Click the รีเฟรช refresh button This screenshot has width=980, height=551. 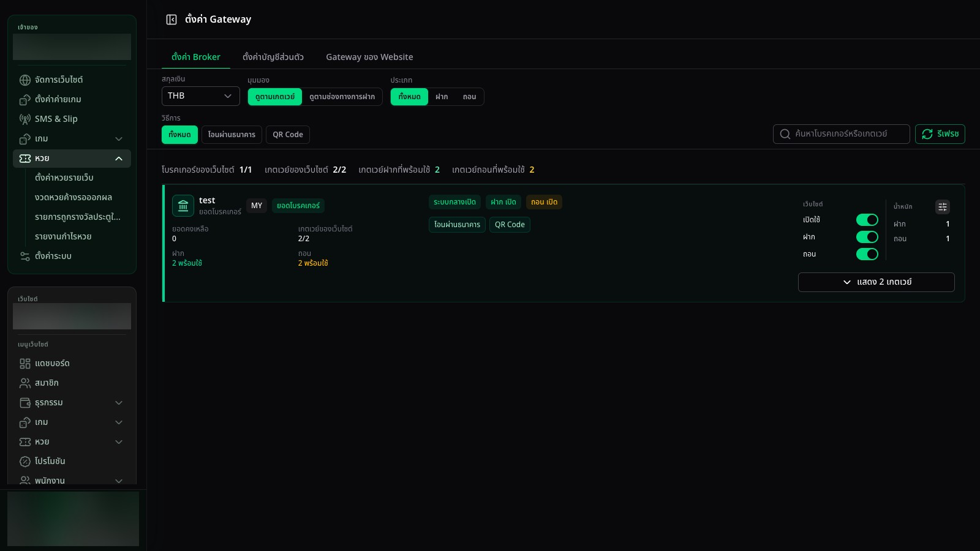[940, 134]
